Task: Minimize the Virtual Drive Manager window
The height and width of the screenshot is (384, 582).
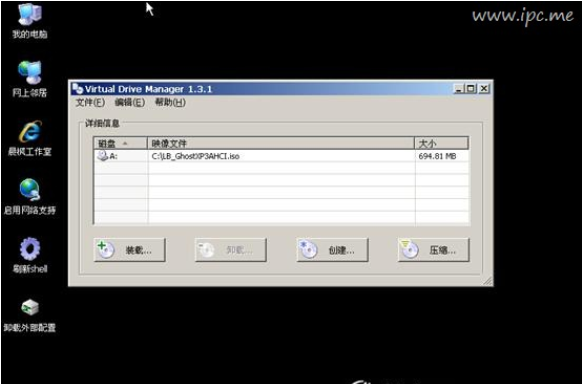Action: coord(459,89)
